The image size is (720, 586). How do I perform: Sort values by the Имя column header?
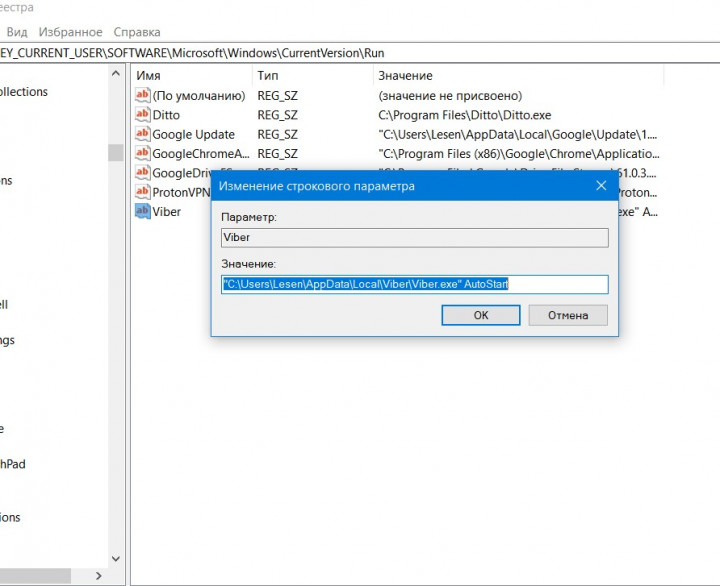(190, 76)
